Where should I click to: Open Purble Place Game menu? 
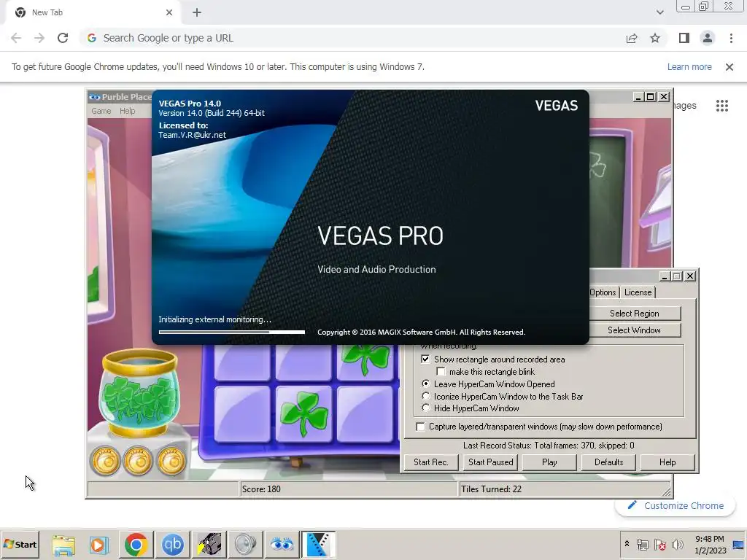point(101,111)
